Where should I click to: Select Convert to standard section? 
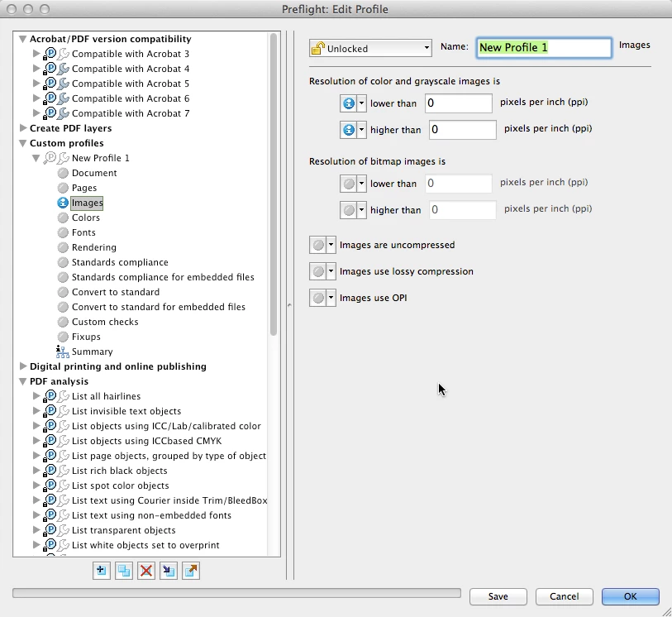tap(116, 292)
